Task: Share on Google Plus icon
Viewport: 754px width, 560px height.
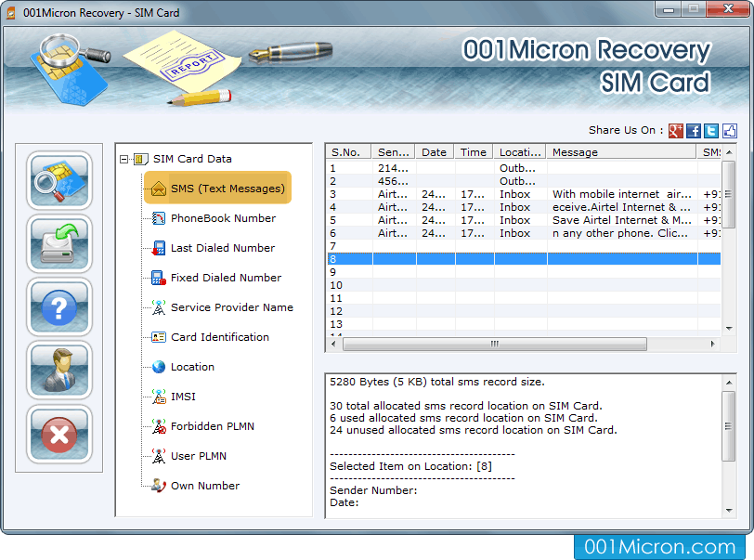Action: coord(676,131)
